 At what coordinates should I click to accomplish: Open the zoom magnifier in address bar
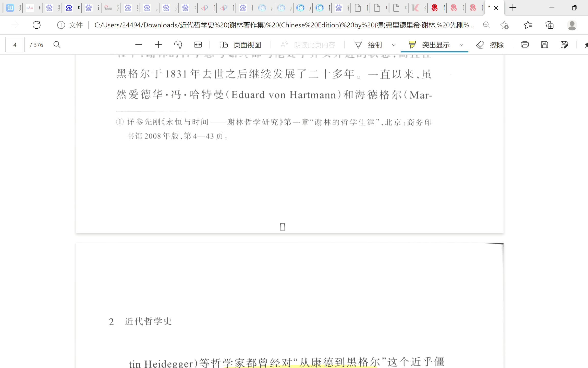click(x=486, y=25)
